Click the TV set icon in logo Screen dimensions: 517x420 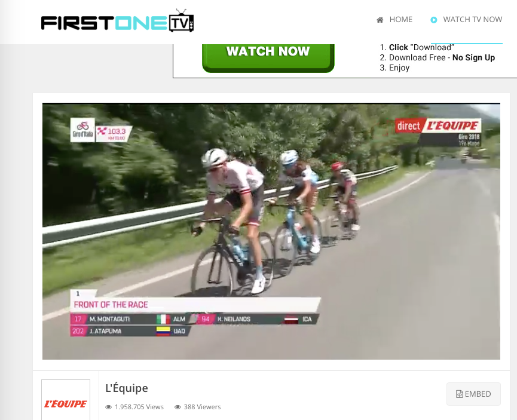182,21
